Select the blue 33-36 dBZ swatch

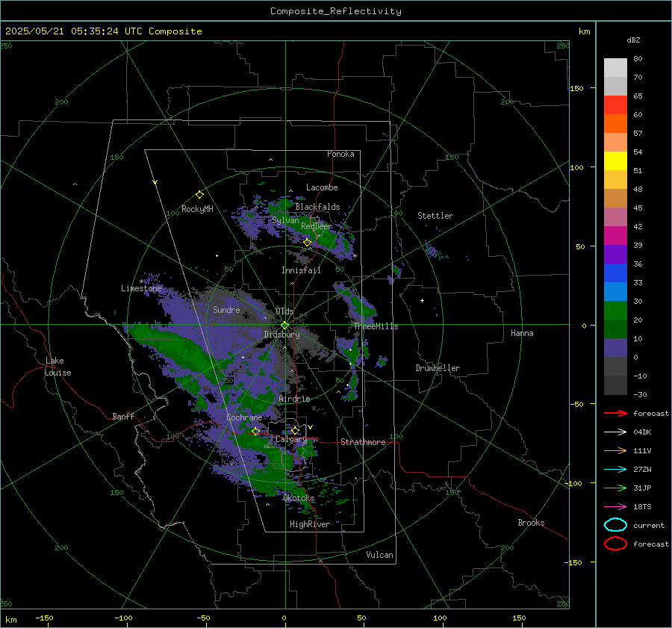pos(615,273)
